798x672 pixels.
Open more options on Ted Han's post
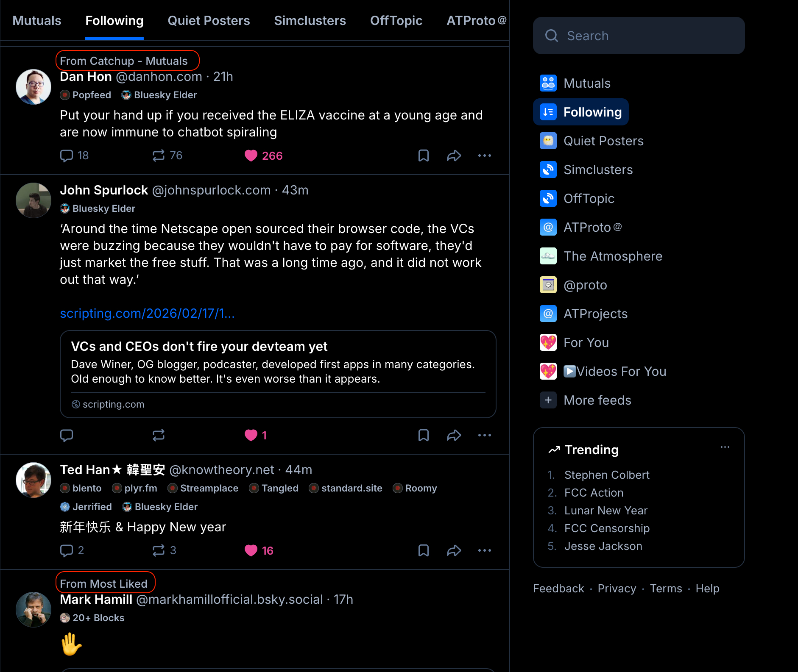click(x=484, y=550)
